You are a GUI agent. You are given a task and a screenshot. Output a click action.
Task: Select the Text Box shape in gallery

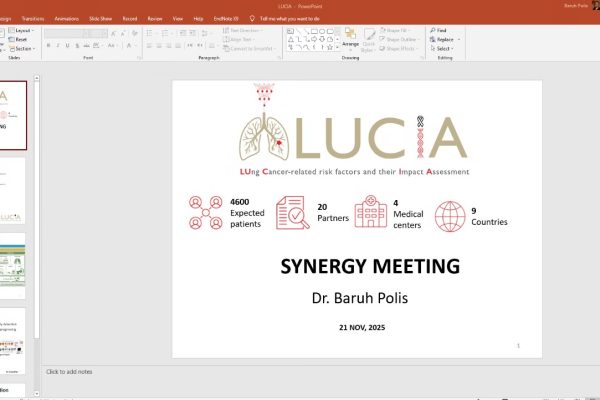pyautogui.click(x=290, y=31)
